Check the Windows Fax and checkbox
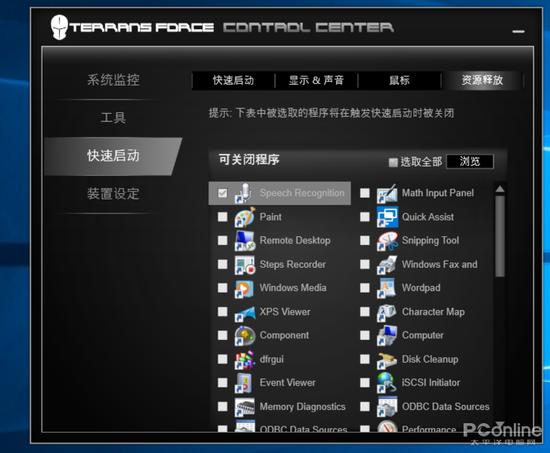 (365, 264)
